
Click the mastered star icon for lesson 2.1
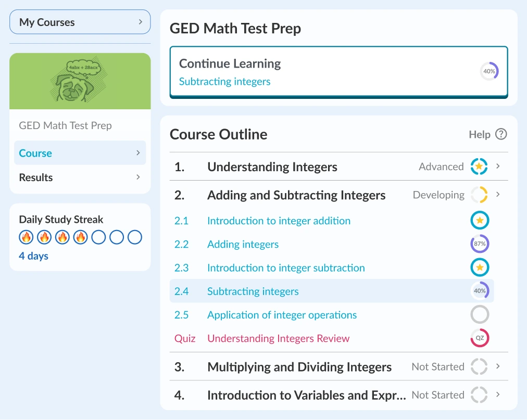click(x=480, y=221)
